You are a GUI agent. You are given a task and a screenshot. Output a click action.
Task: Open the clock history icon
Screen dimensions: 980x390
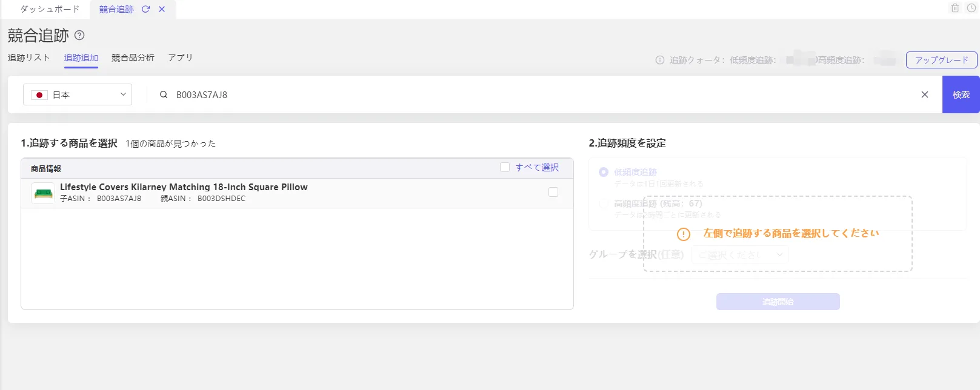tap(972, 8)
